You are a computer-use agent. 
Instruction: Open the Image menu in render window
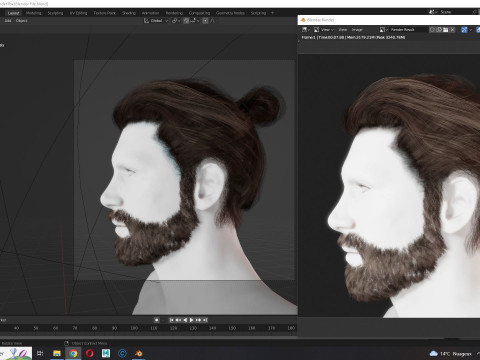357,30
